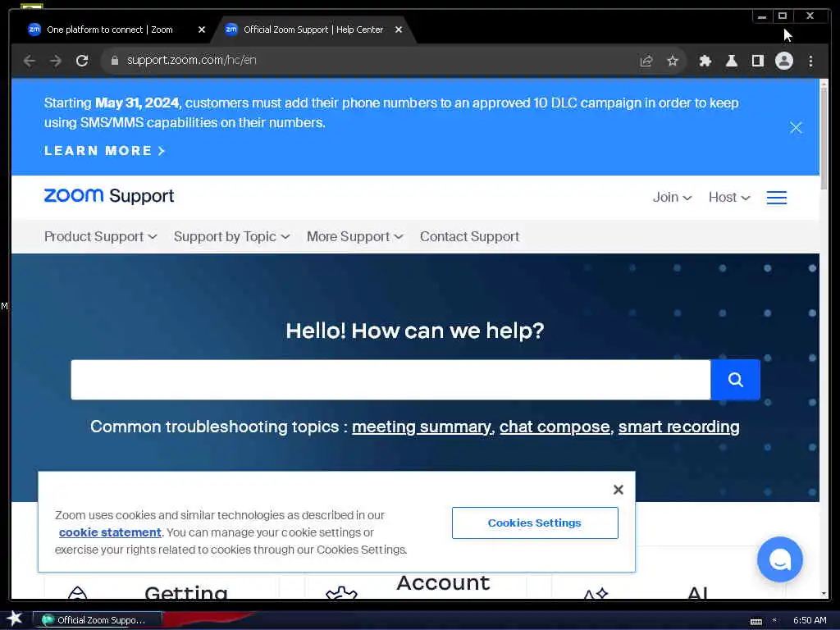840x630 pixels.
Task: Bookmark this tab with star icon
Action: tap(673, 61)
